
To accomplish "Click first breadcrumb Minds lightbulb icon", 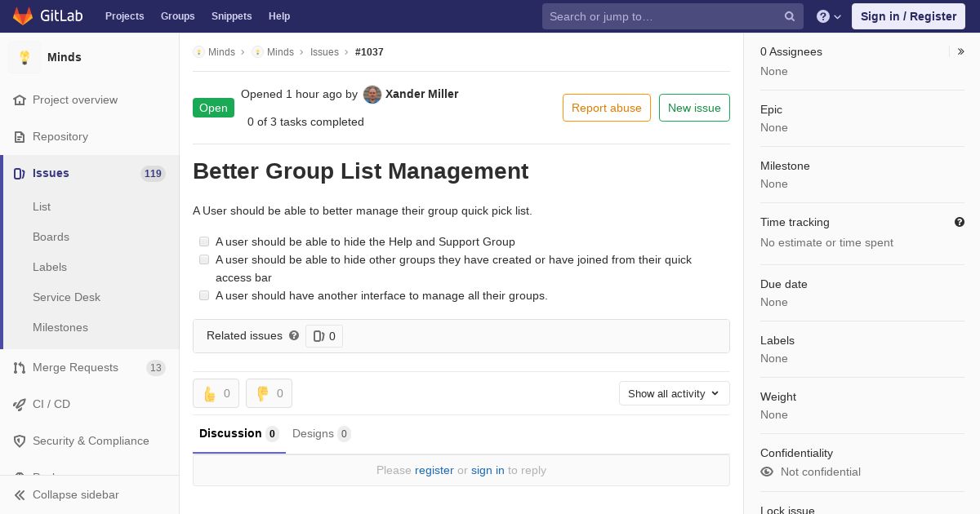I will tap(198, 51).
